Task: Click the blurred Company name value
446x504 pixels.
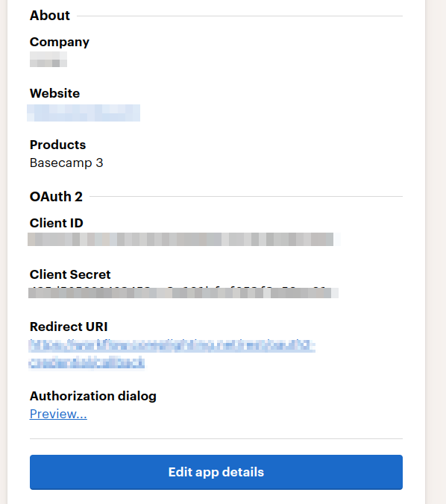Action: (48, 60)
